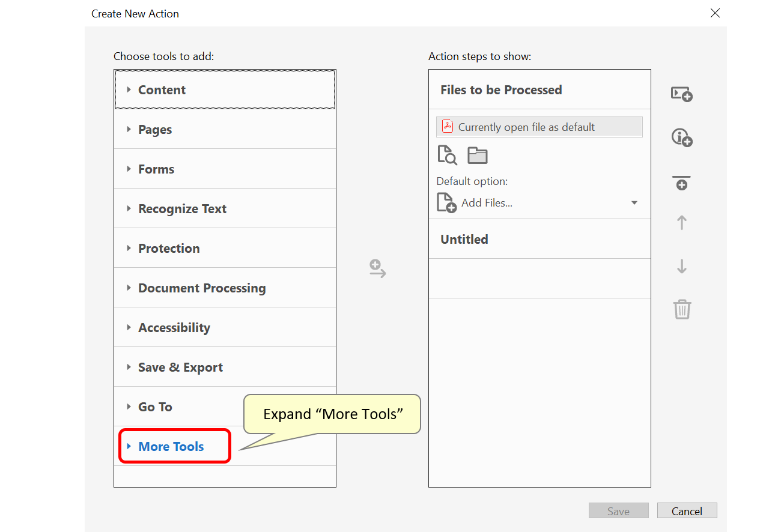Expand the Content tools section
781x532 pixels.
point(162,90)
